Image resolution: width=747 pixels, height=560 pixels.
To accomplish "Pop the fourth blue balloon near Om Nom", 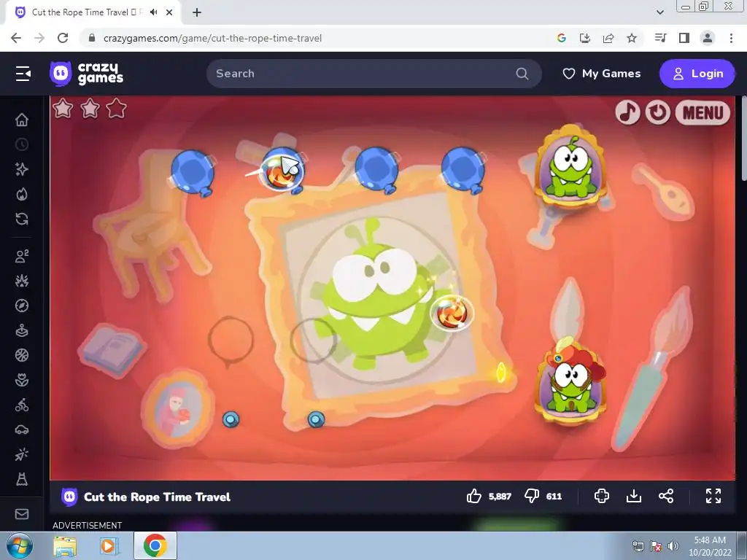I will coord(463,171).
